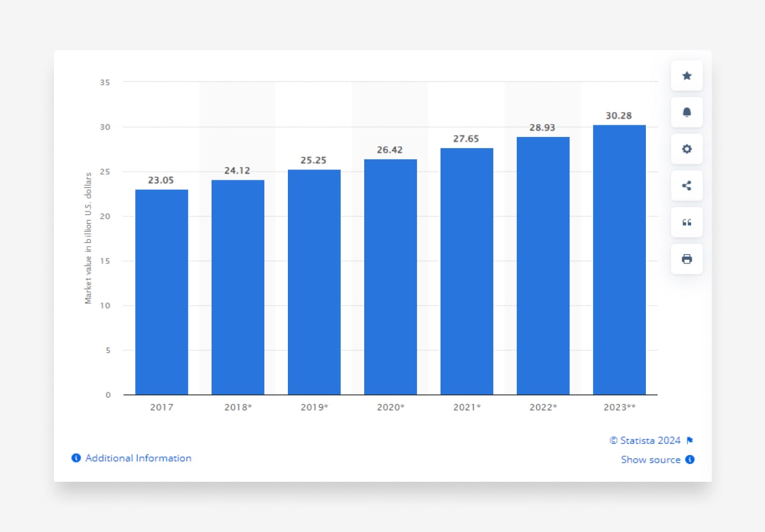Click info icon beside Additional Information
The width and height of the screenshot is (765, 532).
point(76,458)
